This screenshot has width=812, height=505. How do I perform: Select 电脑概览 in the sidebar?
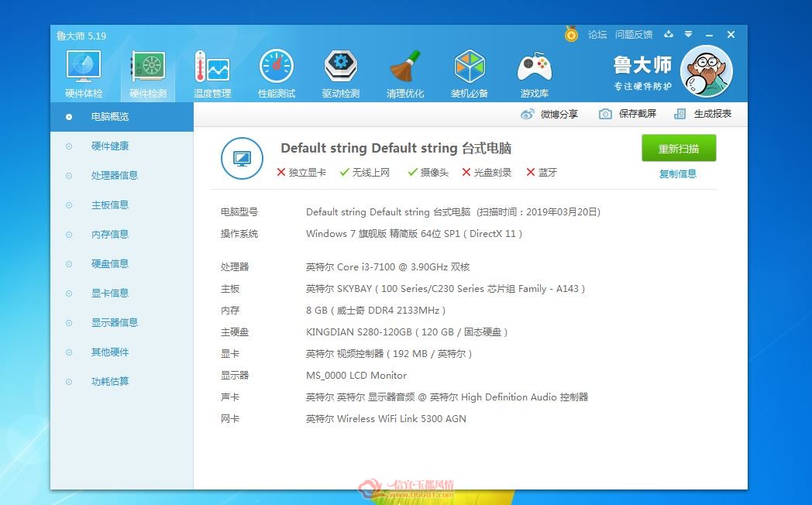pos(122,117)
